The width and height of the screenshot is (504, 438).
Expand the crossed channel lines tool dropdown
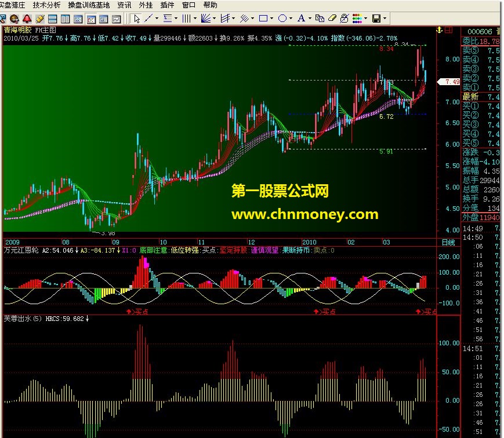[233, 19]
